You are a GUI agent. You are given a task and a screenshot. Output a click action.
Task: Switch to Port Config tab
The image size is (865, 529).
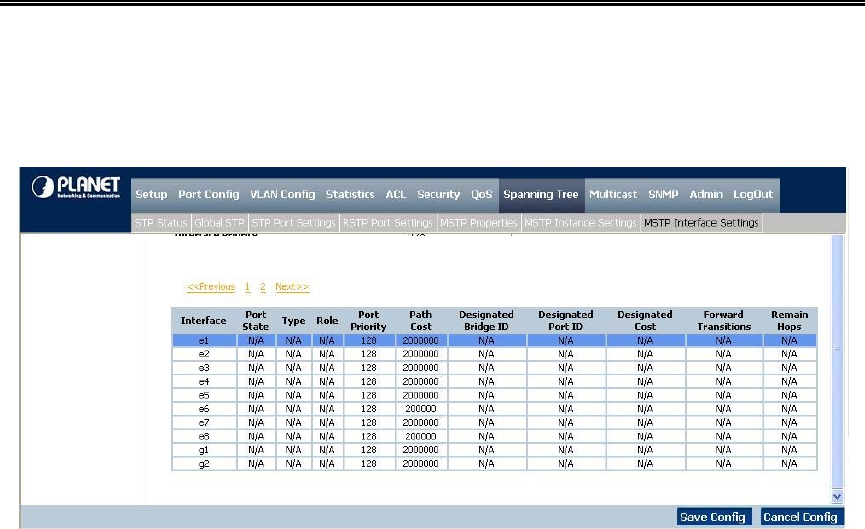(208, 194)
